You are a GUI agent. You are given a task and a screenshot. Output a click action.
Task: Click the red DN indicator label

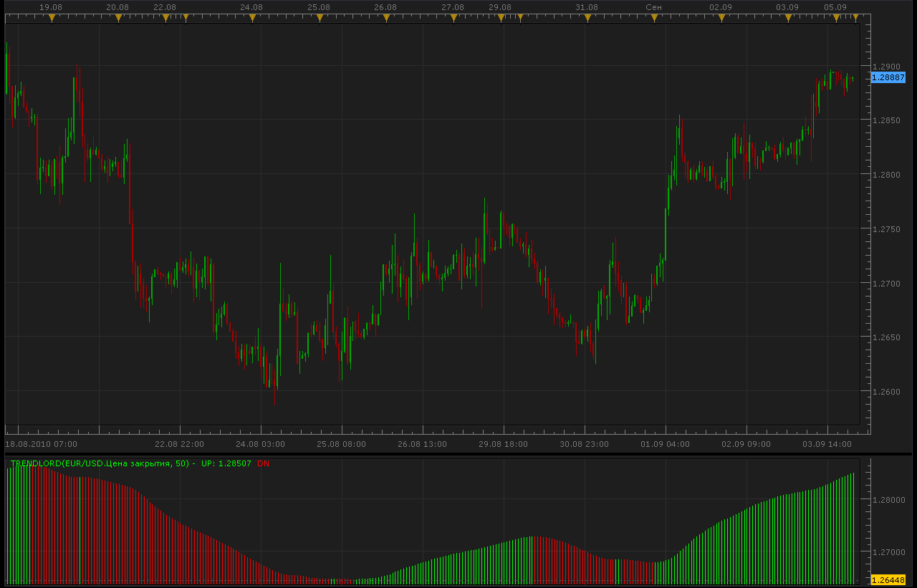tap(264, 463)
